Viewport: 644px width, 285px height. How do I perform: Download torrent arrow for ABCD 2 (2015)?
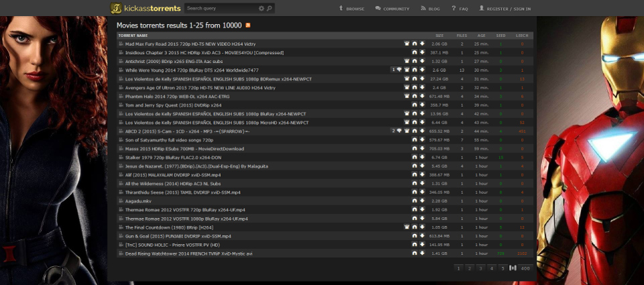tap(422, 131)
